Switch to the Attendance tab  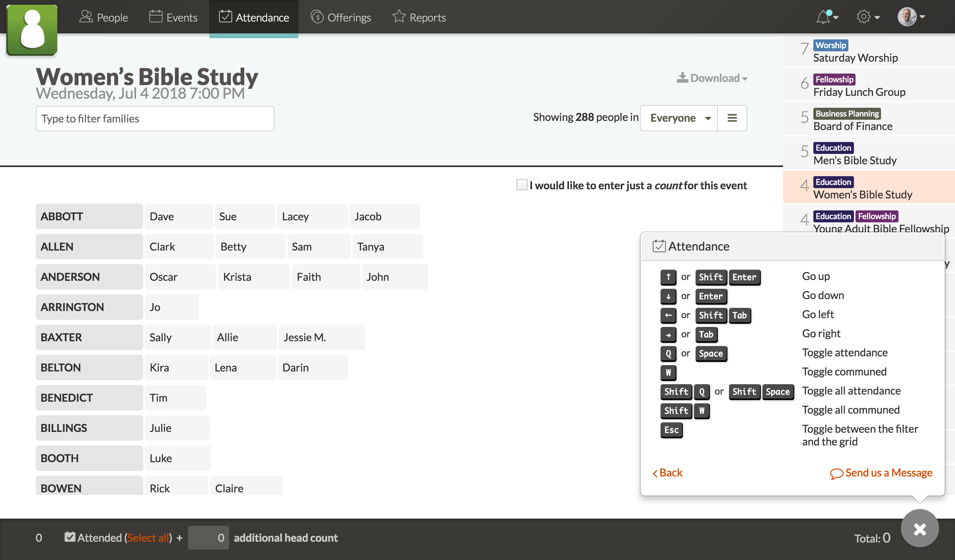point(254,17)
